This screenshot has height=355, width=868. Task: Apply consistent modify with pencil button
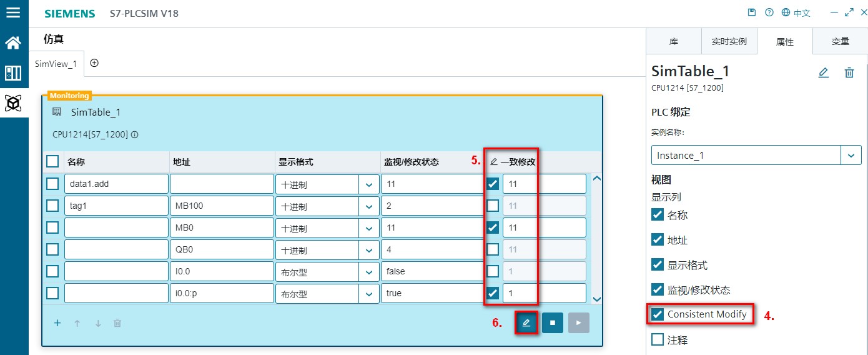click(526, 322)
